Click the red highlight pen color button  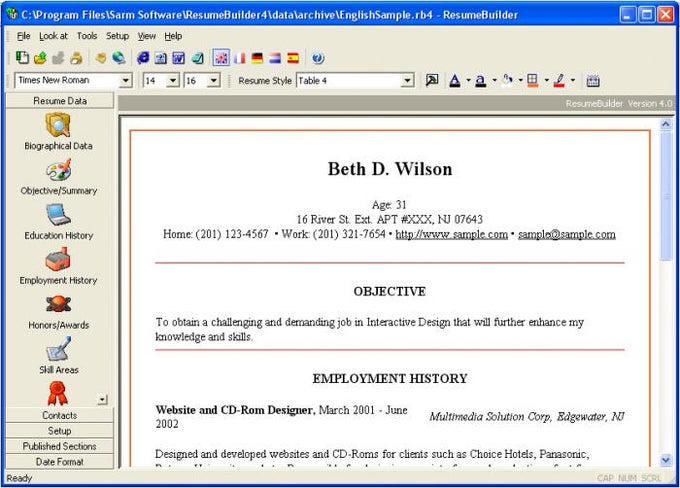tap(560, 81)
